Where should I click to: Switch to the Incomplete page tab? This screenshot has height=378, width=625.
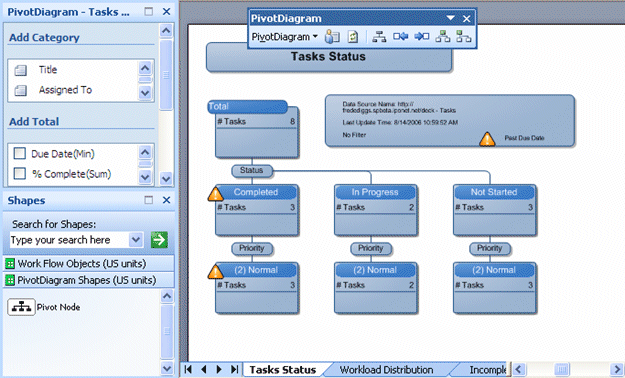[487, 370]
